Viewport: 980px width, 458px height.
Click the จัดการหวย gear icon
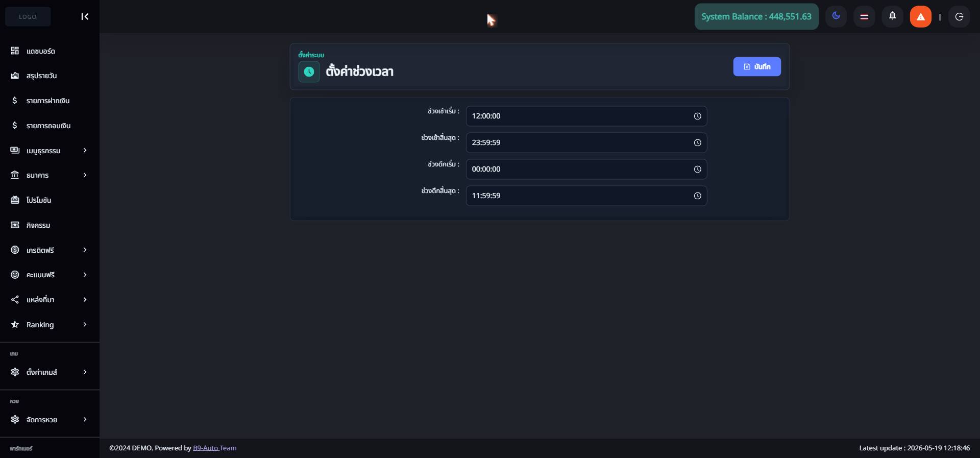click(x=15, y=419)
